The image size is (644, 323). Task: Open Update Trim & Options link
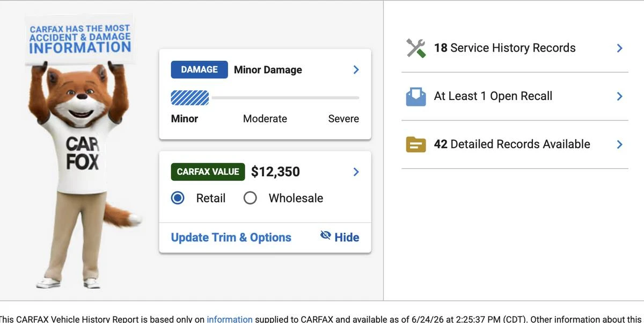pyautogui.click(x=231, y=238)
